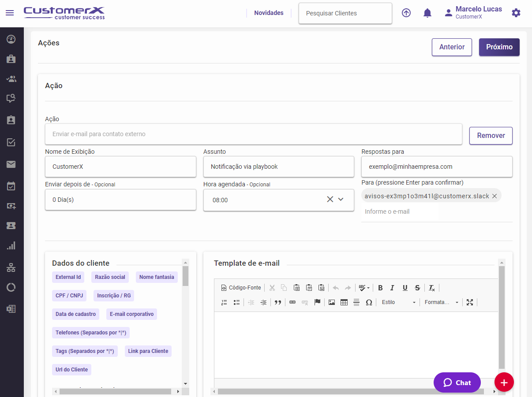Open the mail envelope icon in sidebar

tap(11, 164)
